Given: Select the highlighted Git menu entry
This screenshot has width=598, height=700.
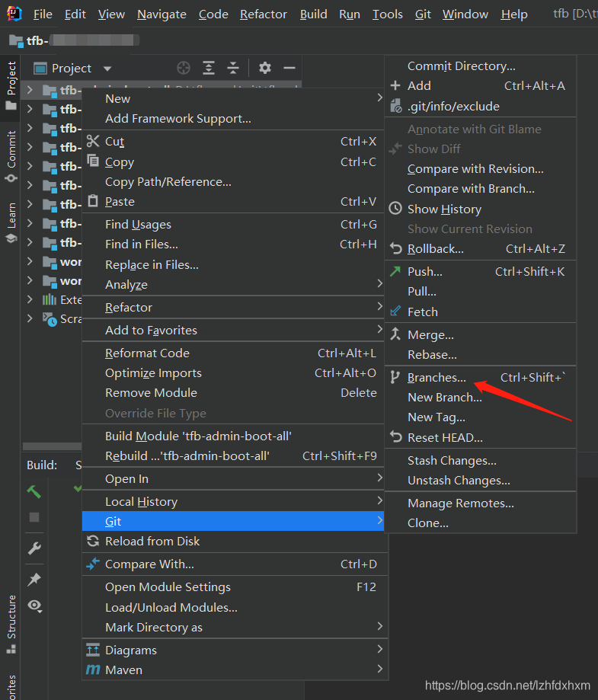Looking at the screenshot, I should tap(233, 522).
